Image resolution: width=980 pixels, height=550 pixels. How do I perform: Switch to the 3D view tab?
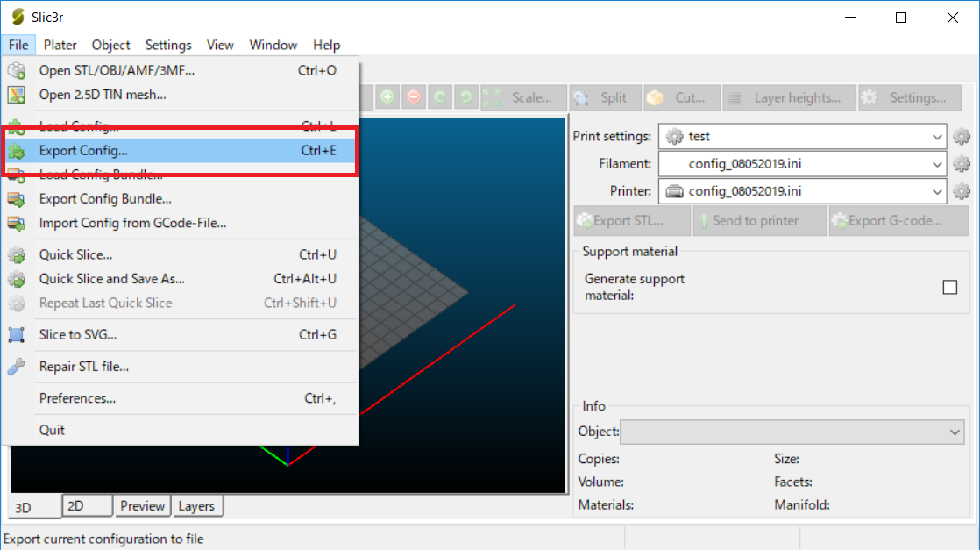pyautogui.click(x=35, y=507)
